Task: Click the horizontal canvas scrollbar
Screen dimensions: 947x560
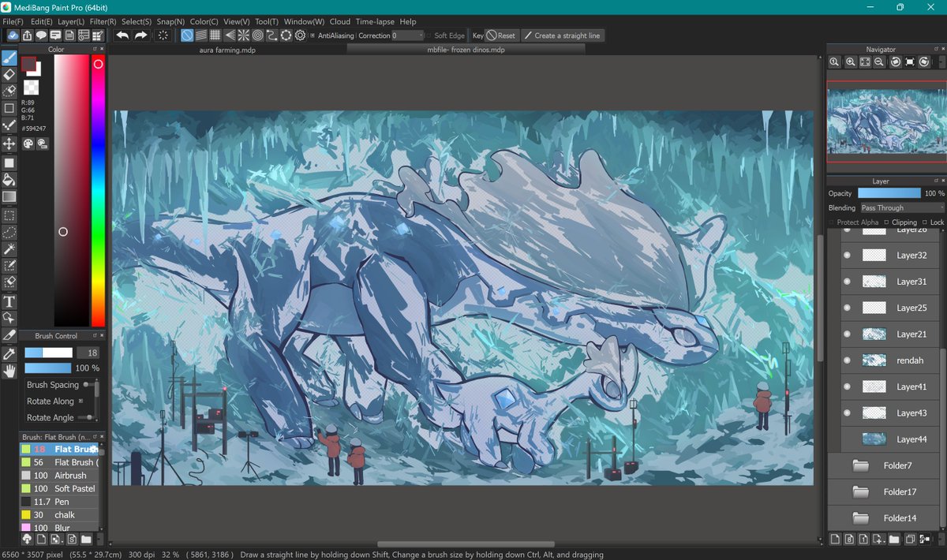Action: [x=464, y=544]
